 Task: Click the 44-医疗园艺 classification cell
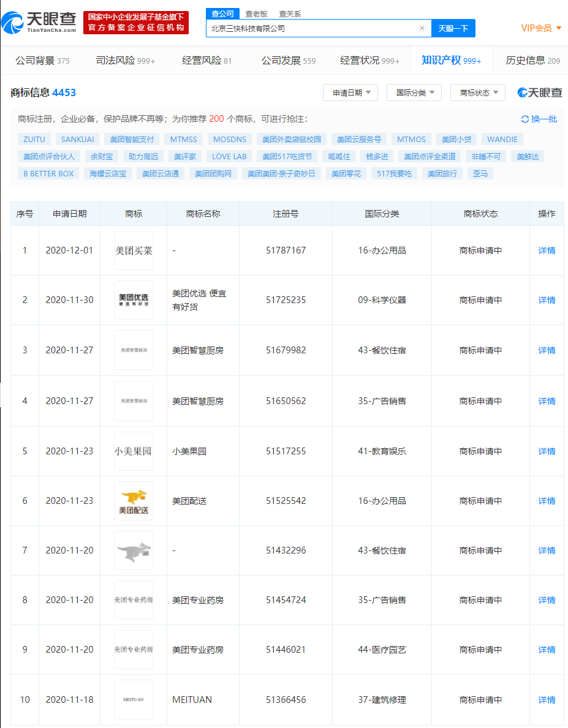382,650
